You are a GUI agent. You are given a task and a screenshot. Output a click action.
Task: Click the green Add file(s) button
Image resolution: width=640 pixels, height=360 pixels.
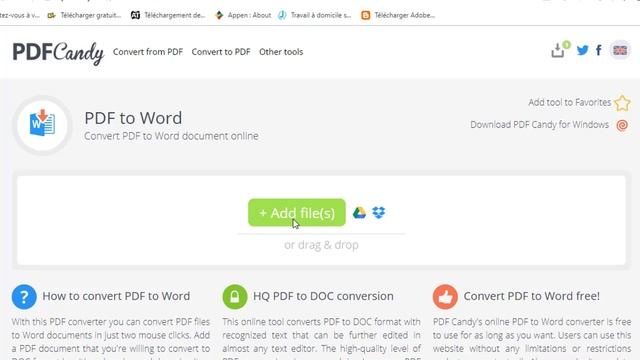click(x=297, y=213)
